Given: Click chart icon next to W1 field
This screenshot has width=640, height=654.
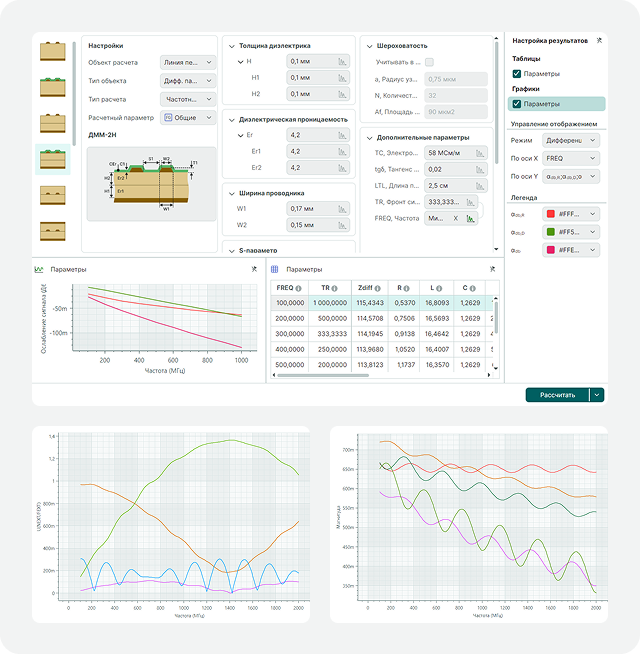Looking at the screenshot, I should tap(342, 209).
